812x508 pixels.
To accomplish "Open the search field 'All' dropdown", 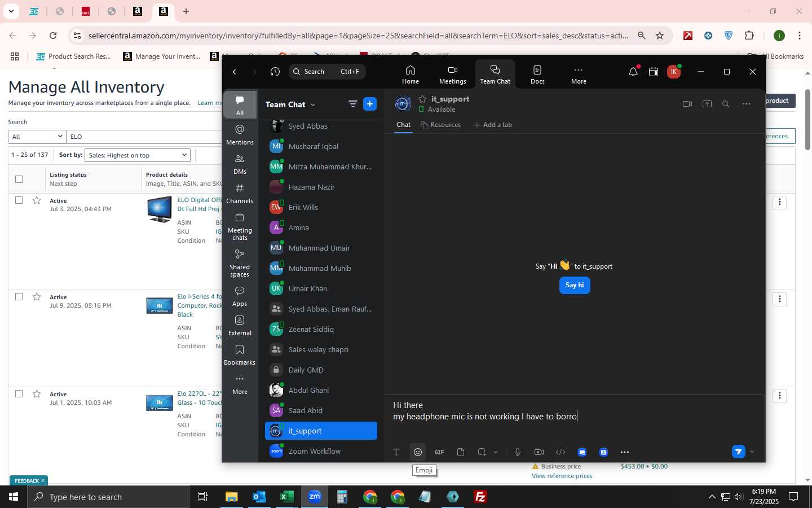I will tap(37, 137).
